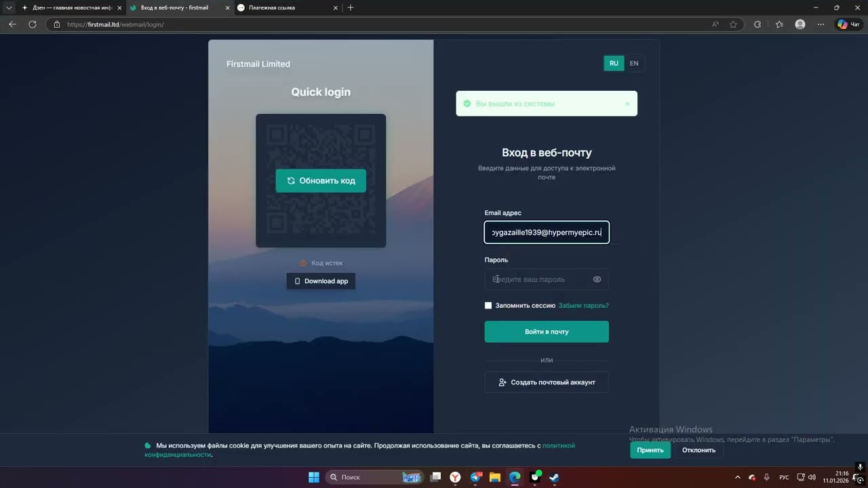Open the Забыли пароль? link
The image size is (868, 488).
tap(583, 306)
